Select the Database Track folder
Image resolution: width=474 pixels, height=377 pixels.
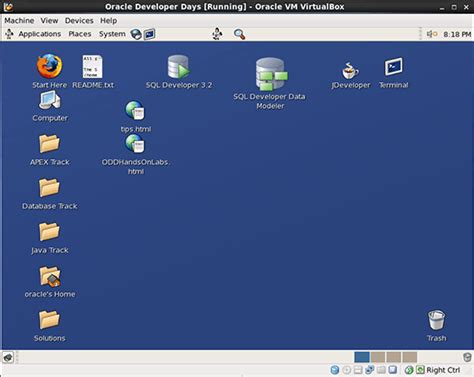point(49,187)
